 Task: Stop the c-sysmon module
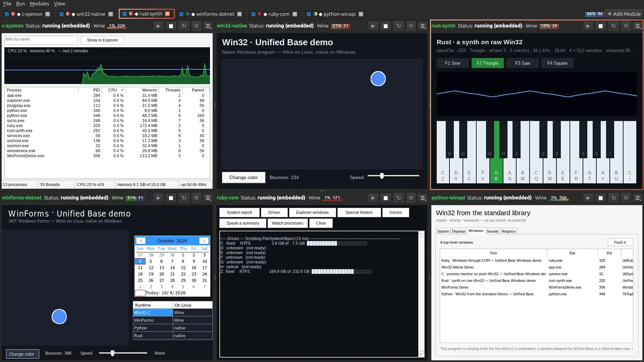coord(171,26)
